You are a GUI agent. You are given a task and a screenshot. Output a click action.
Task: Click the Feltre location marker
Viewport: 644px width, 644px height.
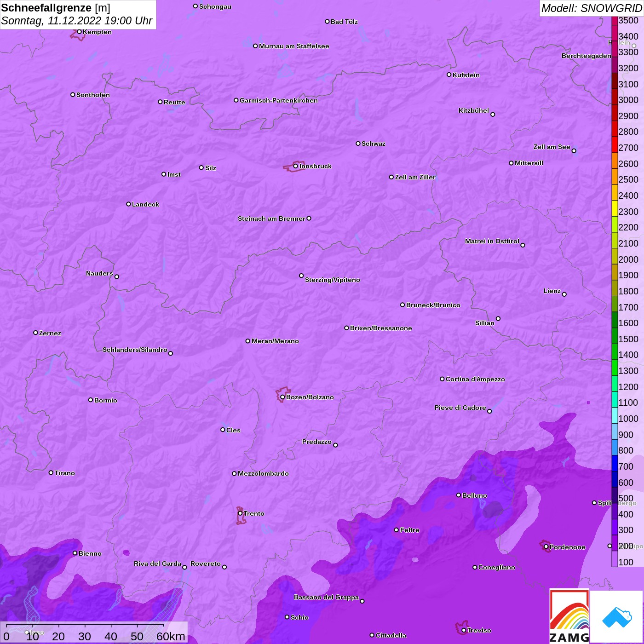(x=397, y=530)
